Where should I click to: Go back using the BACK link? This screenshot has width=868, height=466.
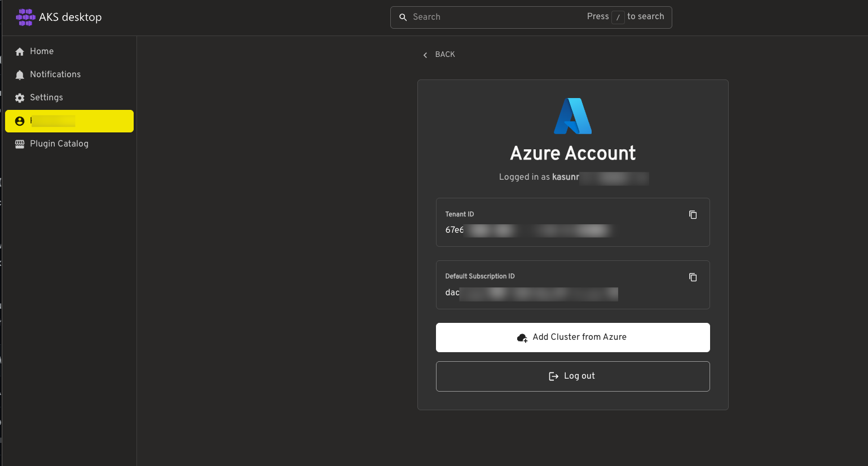click(x=439, y=55)
